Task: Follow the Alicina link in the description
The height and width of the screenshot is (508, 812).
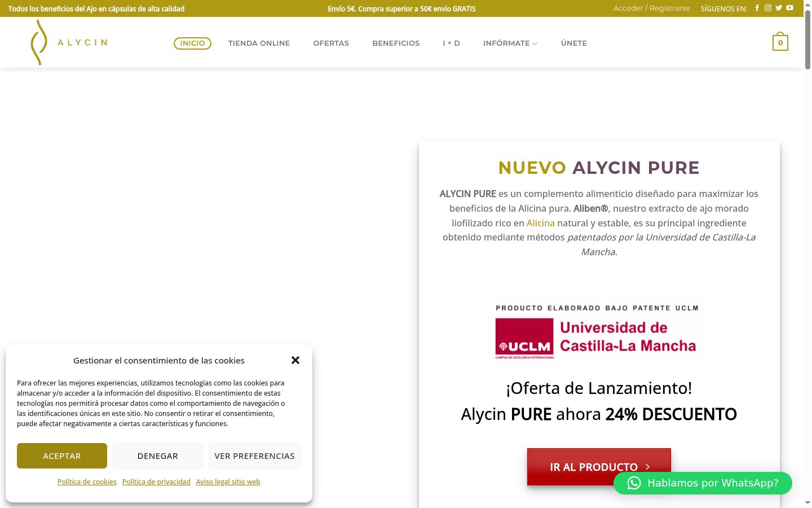Action: coord(541,223)
